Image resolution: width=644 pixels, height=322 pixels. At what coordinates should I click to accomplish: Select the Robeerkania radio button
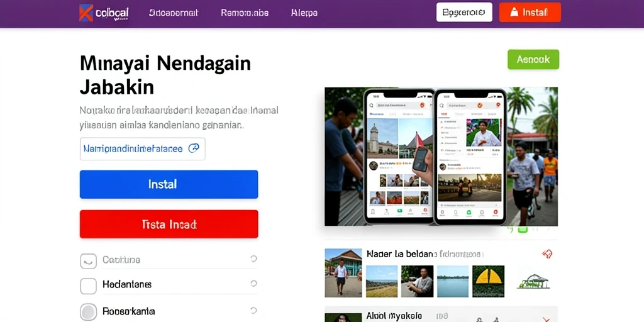tap(88, 312)
